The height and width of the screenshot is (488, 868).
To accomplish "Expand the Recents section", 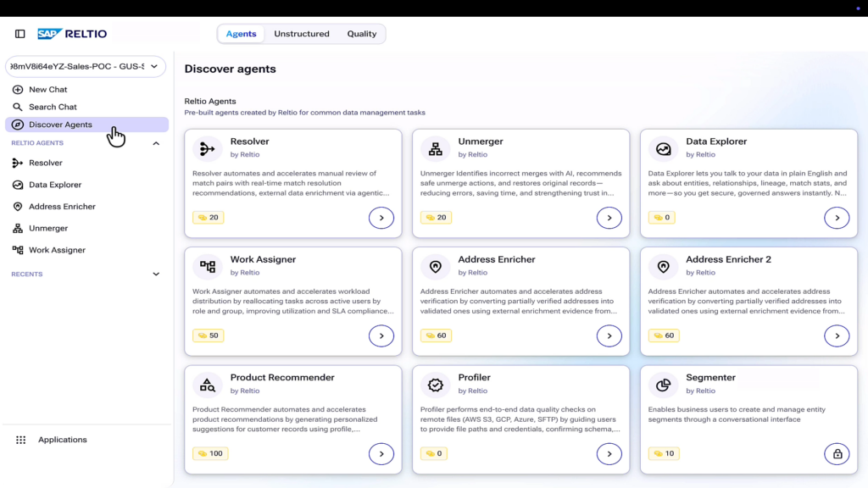I will (156, 274).
